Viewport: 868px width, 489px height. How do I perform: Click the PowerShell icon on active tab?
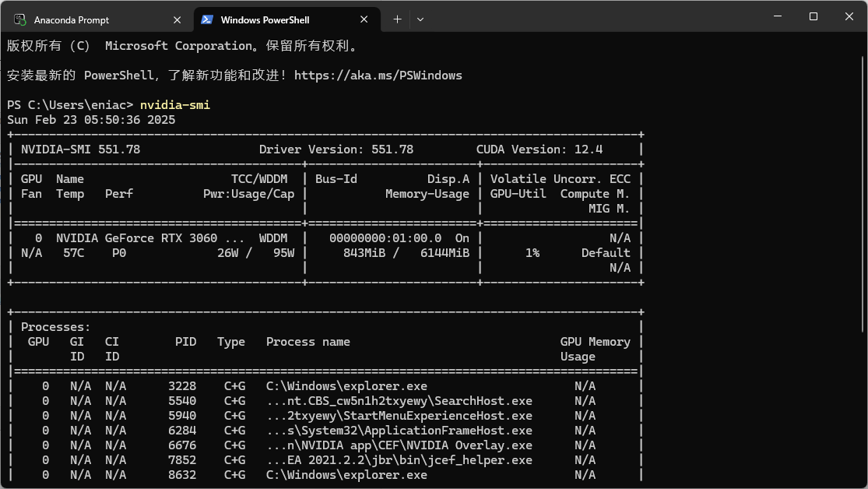tap(207, 19)
